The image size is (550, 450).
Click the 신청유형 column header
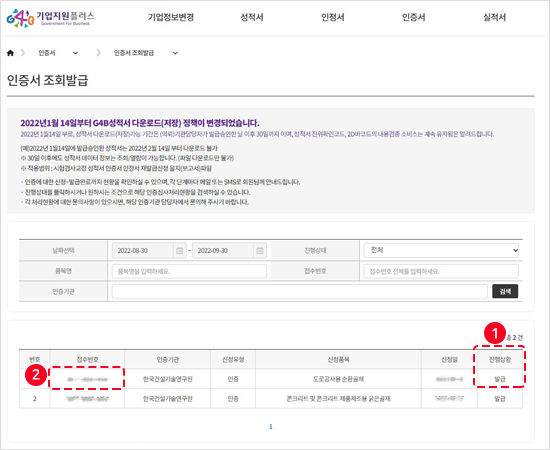click(233, 360)
